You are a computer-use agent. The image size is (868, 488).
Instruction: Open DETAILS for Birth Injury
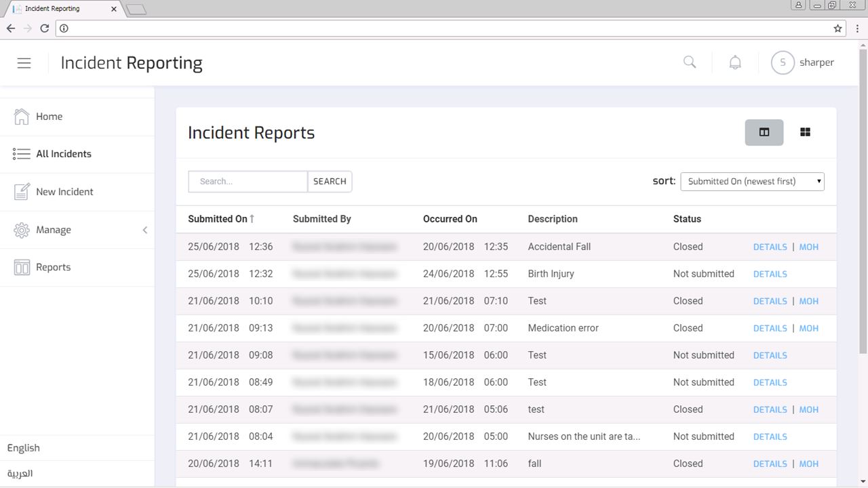click(770, 274)
